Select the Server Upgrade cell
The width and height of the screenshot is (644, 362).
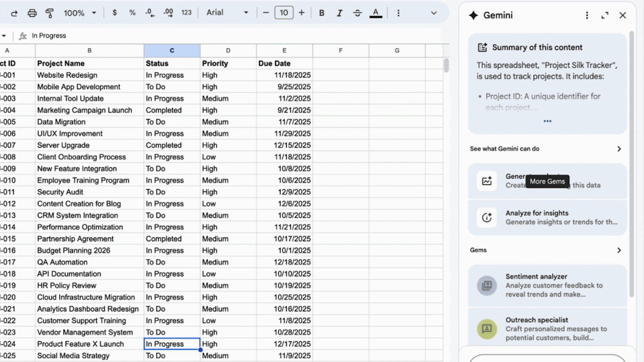[90, 145]
